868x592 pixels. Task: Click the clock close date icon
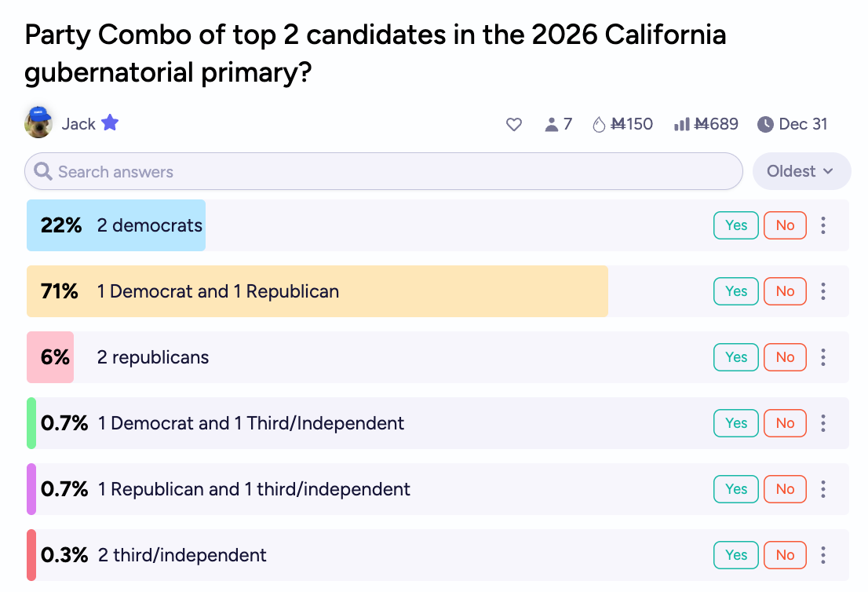click(765, 124)
